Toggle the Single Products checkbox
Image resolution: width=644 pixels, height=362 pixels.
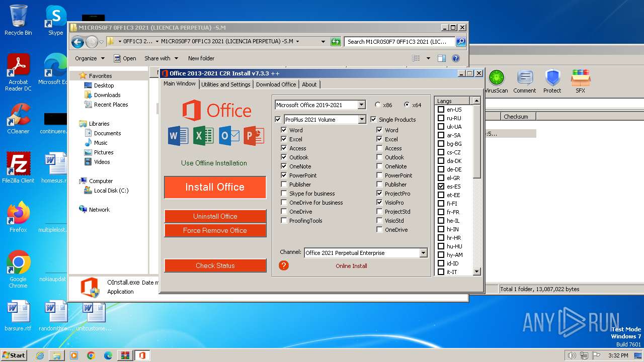pyautogui.click(x=374, y=120)
